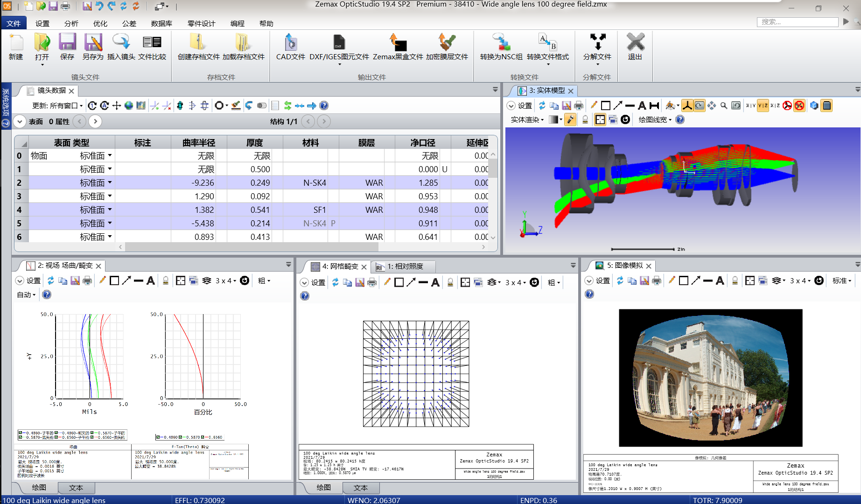Click the paintbrush coating icon in lens data toolbar
Screen dimensions: 861x504
pyautogui.click(x=236, y=105)
